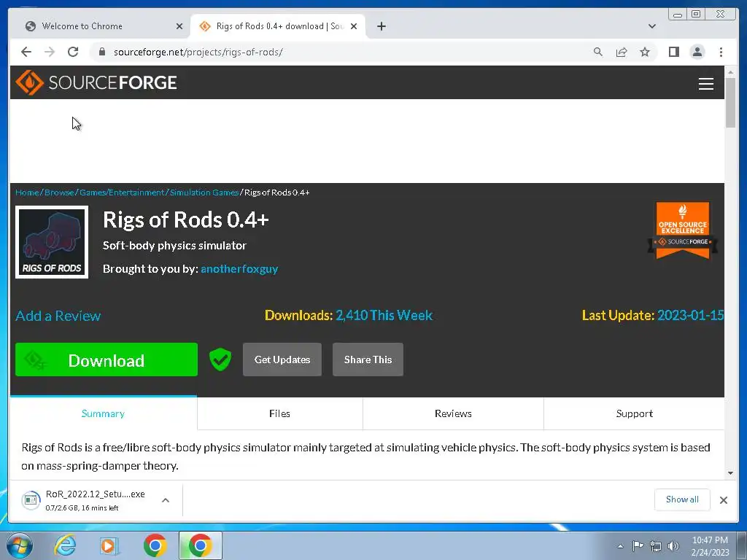Click the green shield verification icon

(x=220, y=359)
